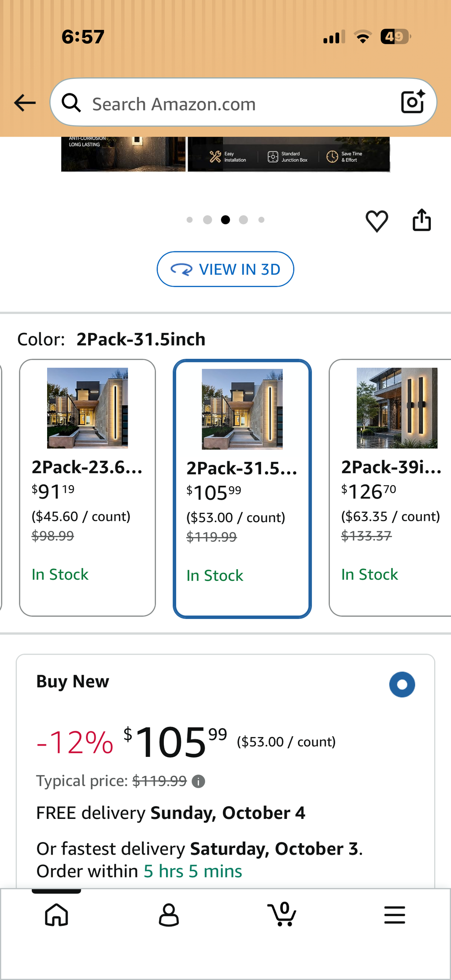Open camera lens search icon

[413, 102]
